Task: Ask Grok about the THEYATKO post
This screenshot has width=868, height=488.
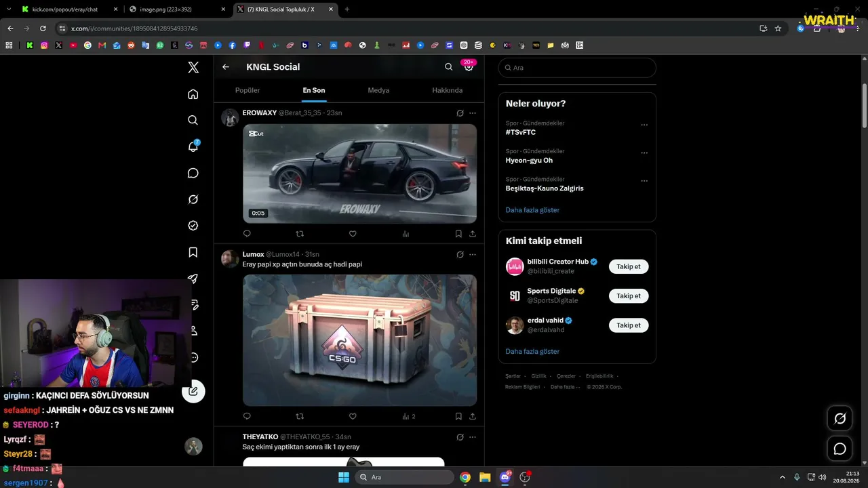Action: pos(460,437)
